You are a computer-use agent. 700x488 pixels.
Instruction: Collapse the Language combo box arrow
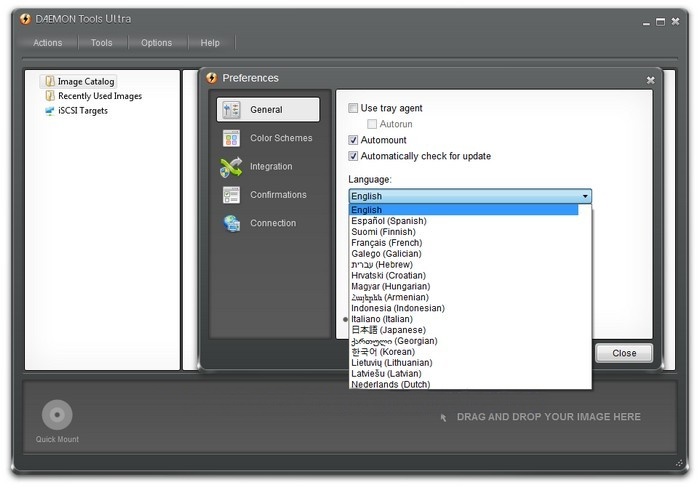click(x=585, y=196)
